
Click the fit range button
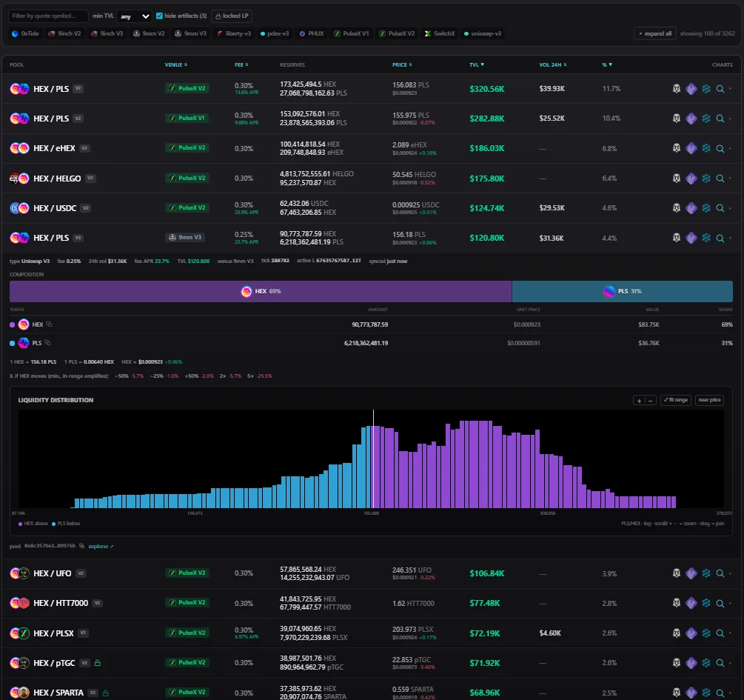pyautogui.click(x=676, y=400)
